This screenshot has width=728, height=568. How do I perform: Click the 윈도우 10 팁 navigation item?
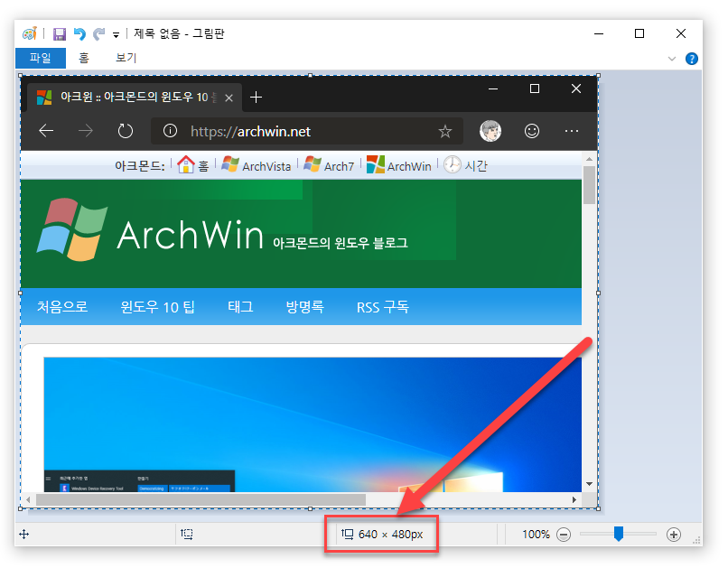(x=157, y=307)
